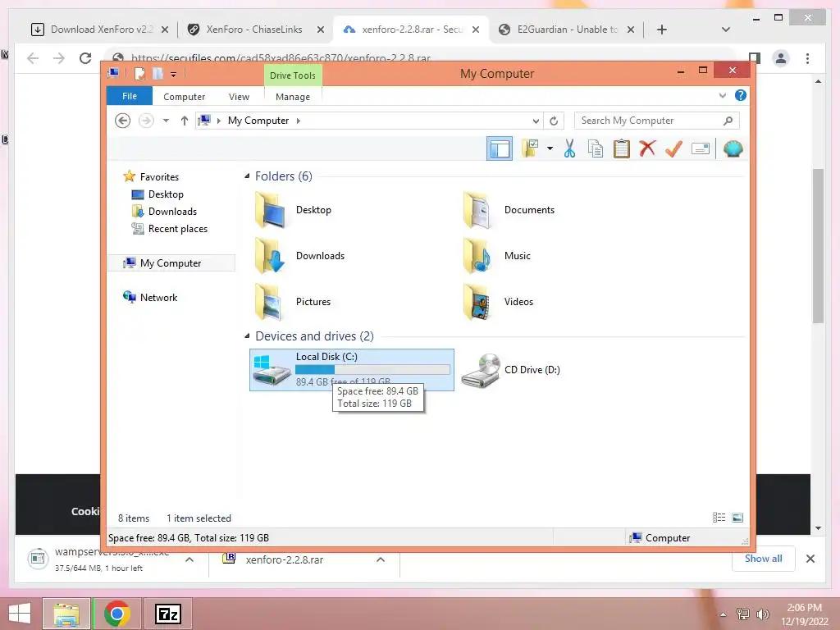Select Network in the navigation pane
This screenshot has height=630, width=840.
click(158, 297)
